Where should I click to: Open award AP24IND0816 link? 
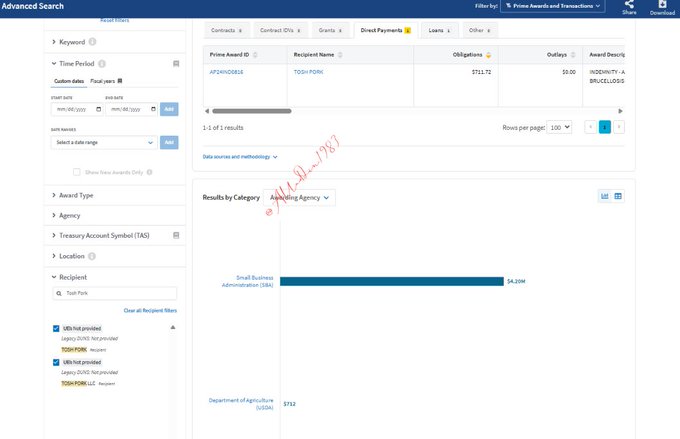pyautogui.click(x=226, y=72)
